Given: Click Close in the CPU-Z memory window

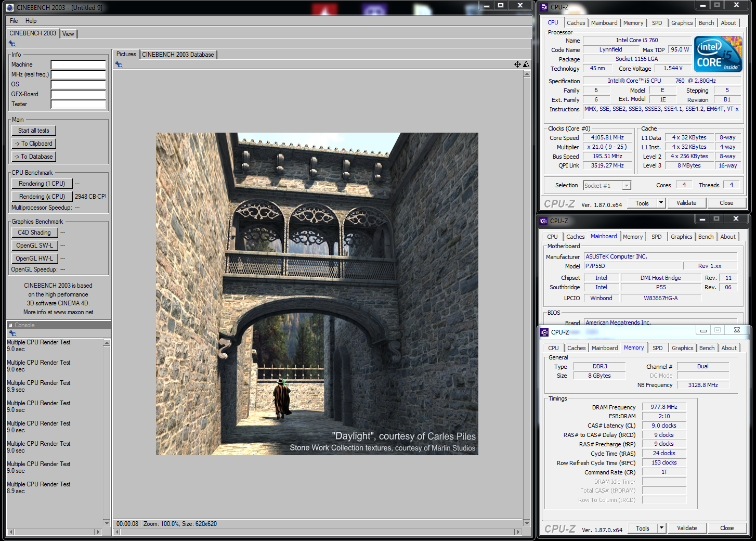Looking at the screenshot, I should point(727,528).
